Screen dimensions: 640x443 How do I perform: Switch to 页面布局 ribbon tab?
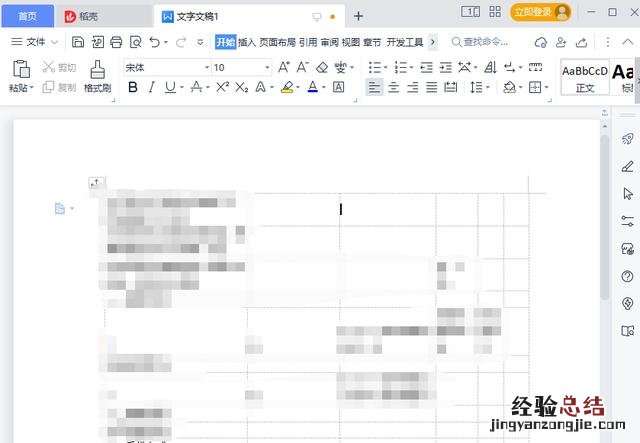coord(277,42)
